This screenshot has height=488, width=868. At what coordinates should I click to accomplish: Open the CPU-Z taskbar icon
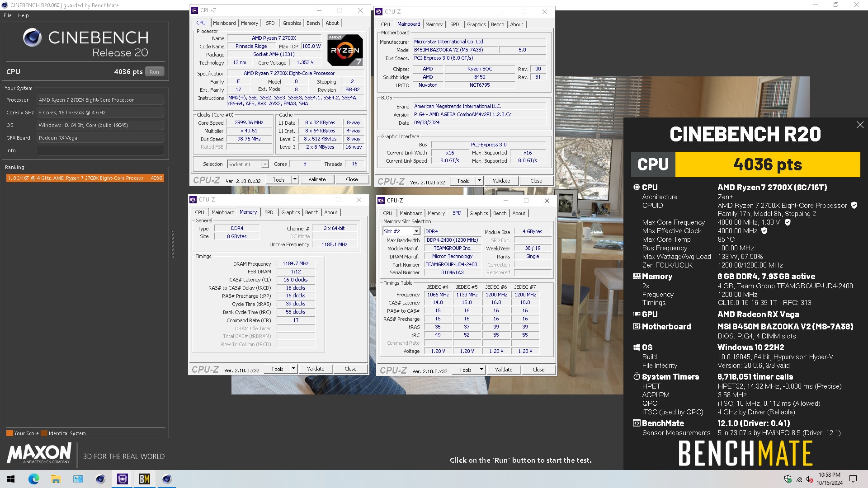tap(122, 479)
